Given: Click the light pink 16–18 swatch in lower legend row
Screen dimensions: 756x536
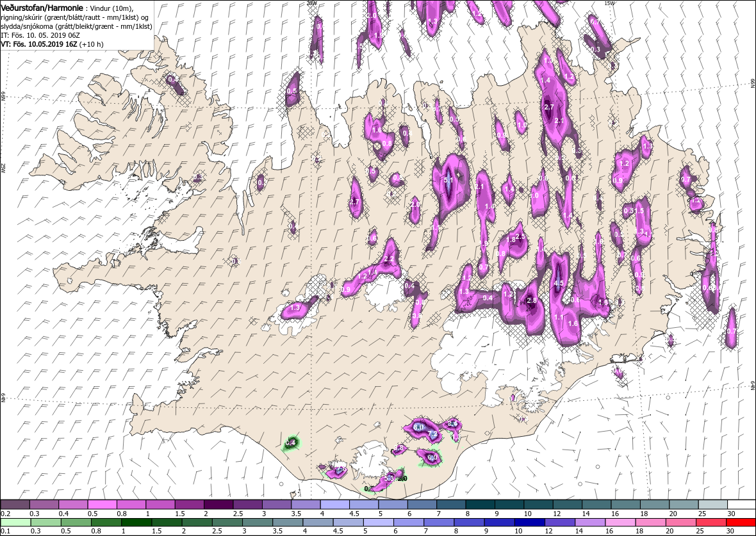Looking at the screenshot, I should pyautogui.click(x=620, y=523).
